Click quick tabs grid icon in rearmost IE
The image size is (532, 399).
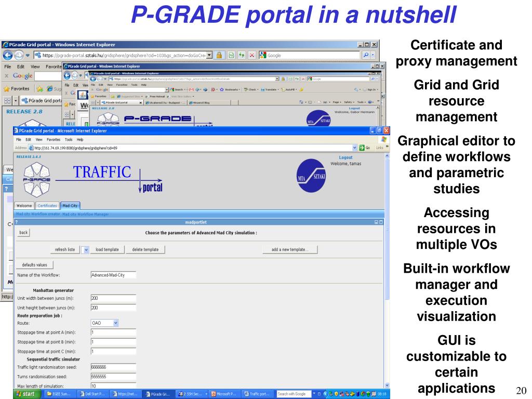click(x=7, y=100)
